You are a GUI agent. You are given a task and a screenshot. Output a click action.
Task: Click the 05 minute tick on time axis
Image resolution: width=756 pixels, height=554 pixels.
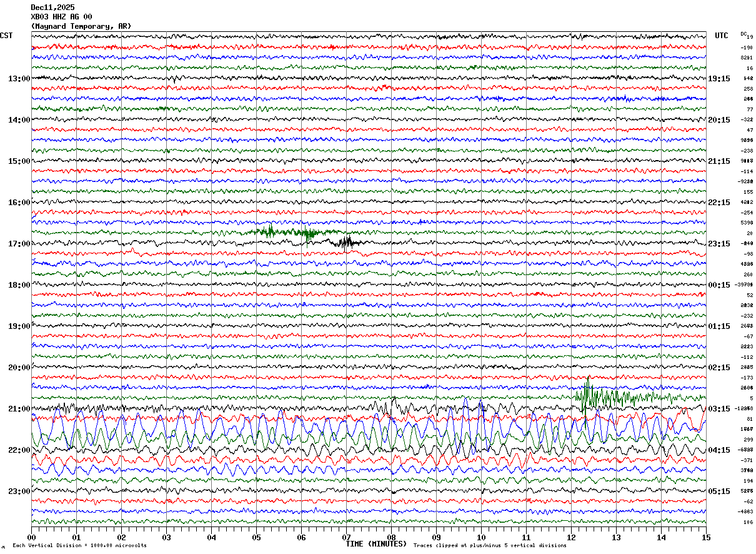pos(256,537)
